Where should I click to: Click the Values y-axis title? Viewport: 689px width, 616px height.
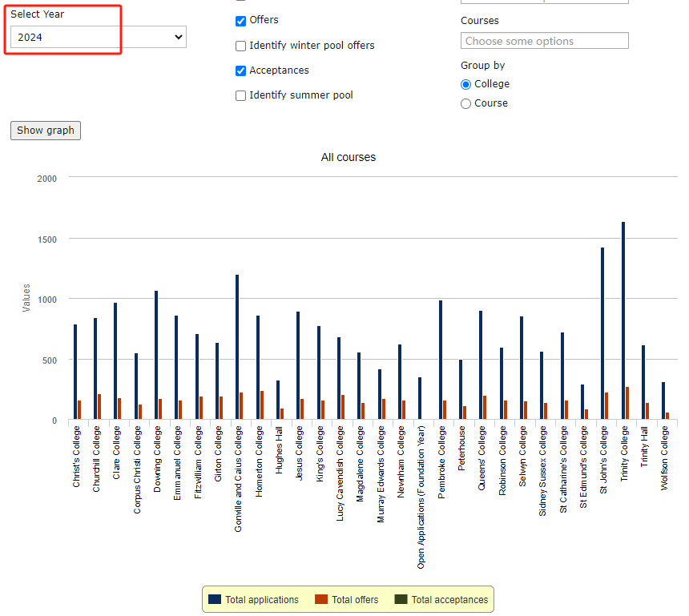(x=26, y=298)
